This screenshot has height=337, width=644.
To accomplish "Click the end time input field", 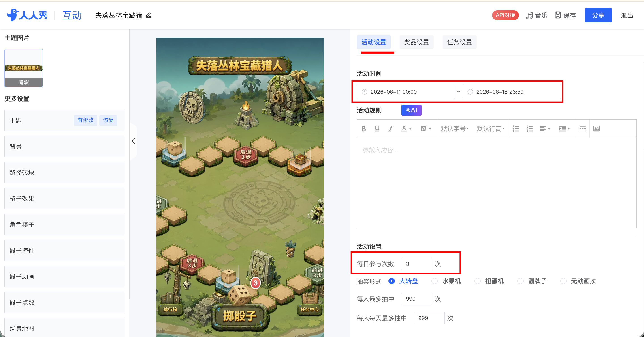I will (512, 92).
